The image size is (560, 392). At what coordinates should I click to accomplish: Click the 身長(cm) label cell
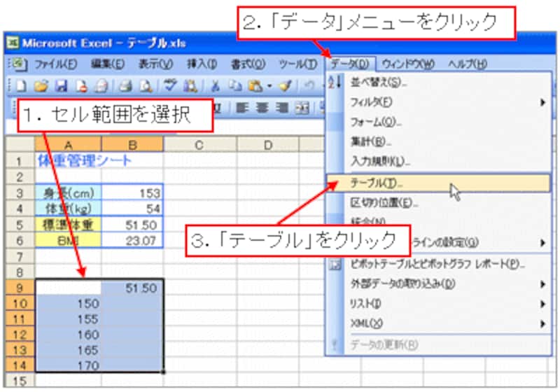click(68, 193)
